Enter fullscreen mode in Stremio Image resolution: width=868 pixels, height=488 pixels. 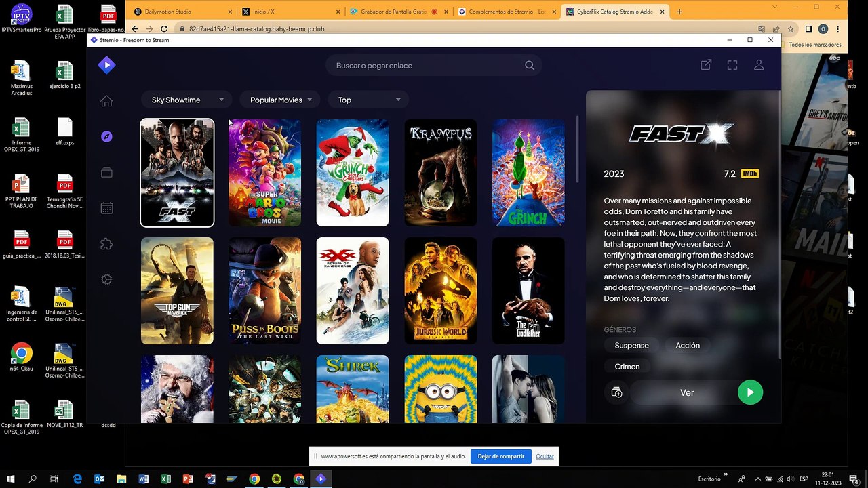point(732,65)
